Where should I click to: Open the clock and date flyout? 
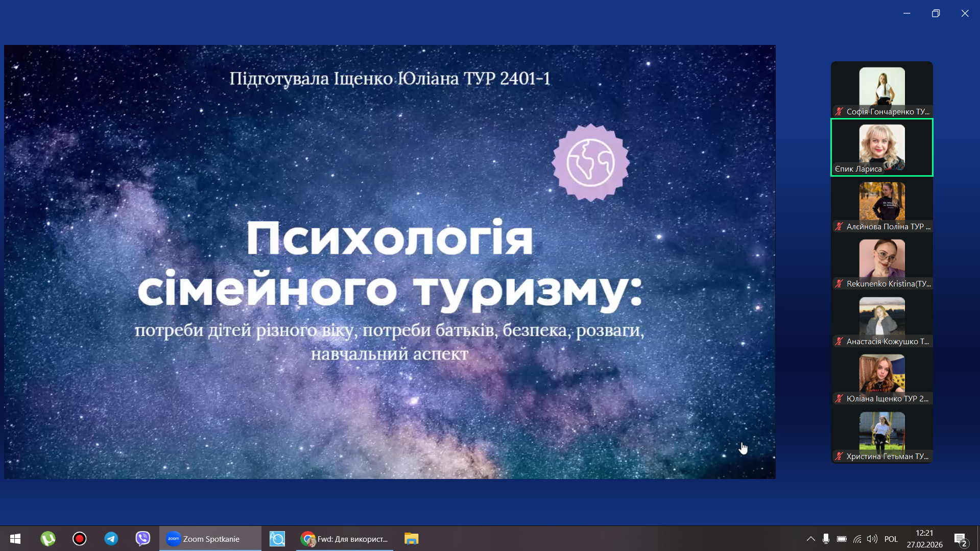pyautogui.click(x=924, y=539)
